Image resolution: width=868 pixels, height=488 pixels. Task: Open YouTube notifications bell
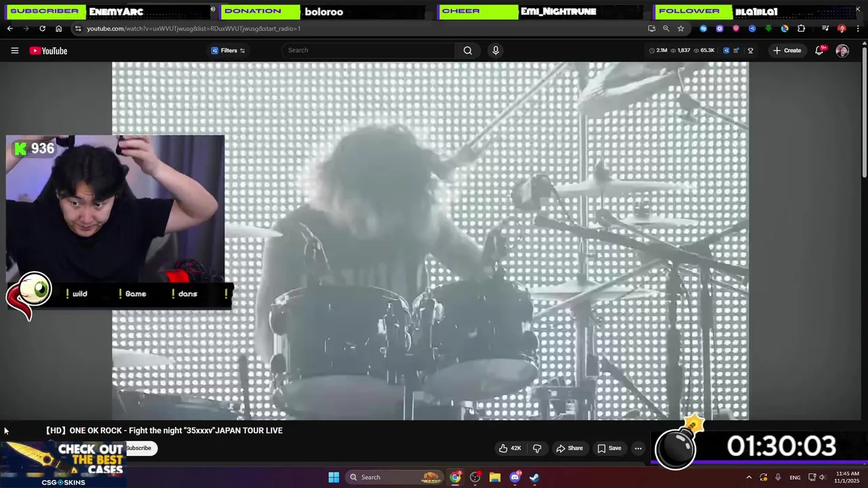point(820,50)
